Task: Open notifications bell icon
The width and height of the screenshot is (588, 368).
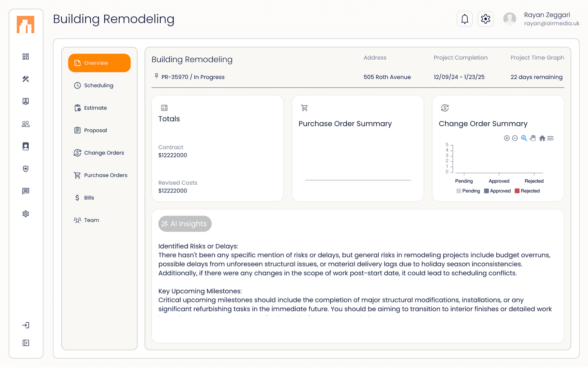Action: click(x=465, y=19)
